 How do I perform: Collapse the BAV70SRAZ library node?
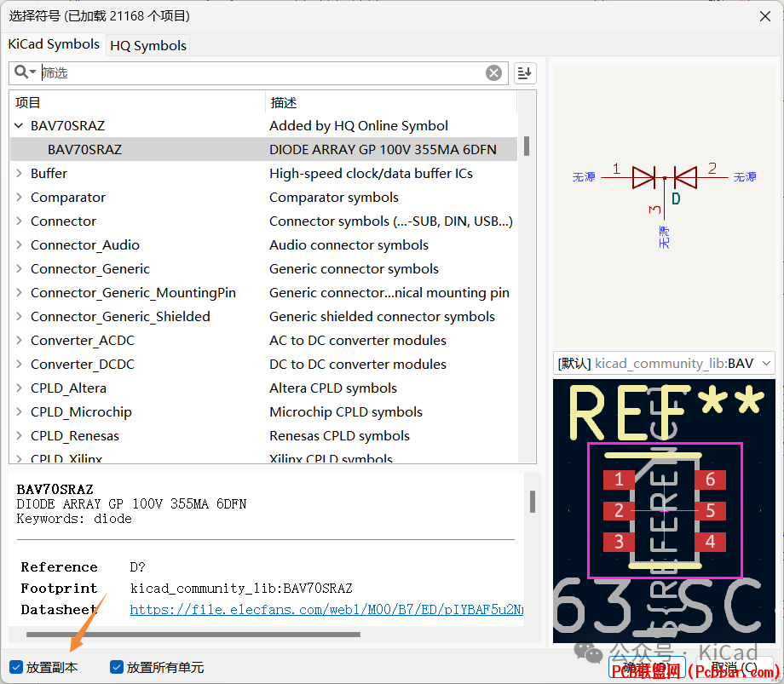19,125
